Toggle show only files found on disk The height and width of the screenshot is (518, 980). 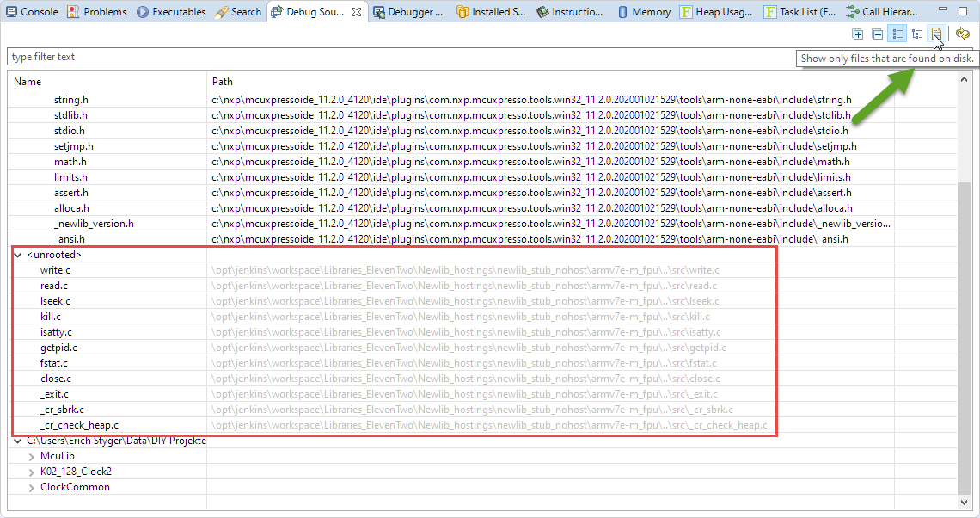coord(936,34)
